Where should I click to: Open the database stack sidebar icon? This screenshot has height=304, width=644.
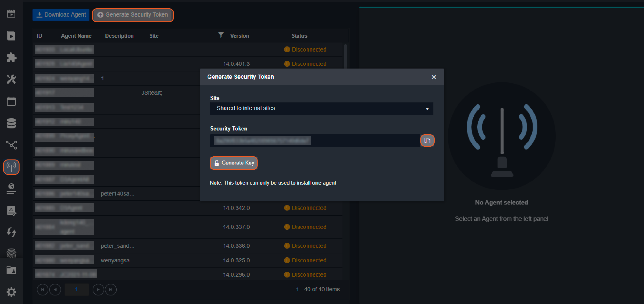pyautogui.click(x=11, y=123)
